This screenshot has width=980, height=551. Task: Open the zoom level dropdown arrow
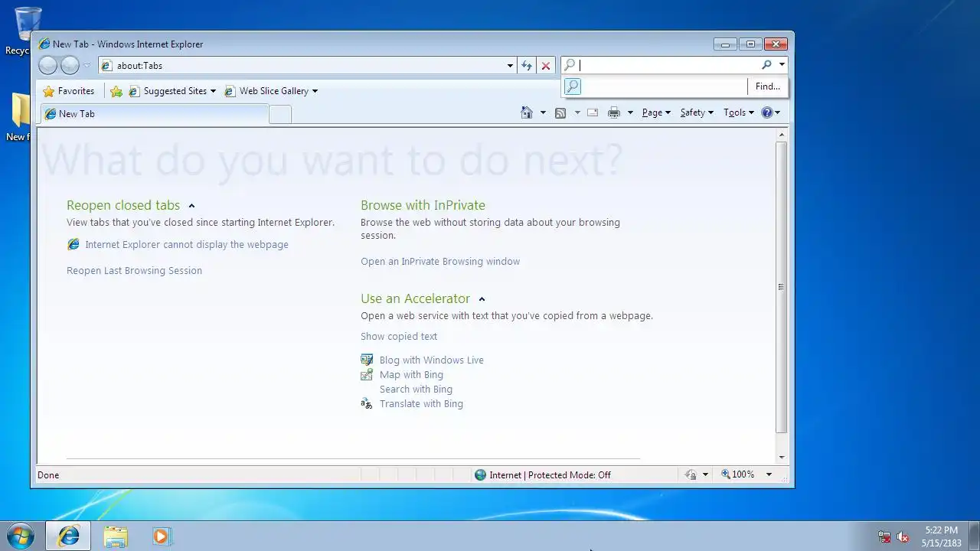pos(769,475)
